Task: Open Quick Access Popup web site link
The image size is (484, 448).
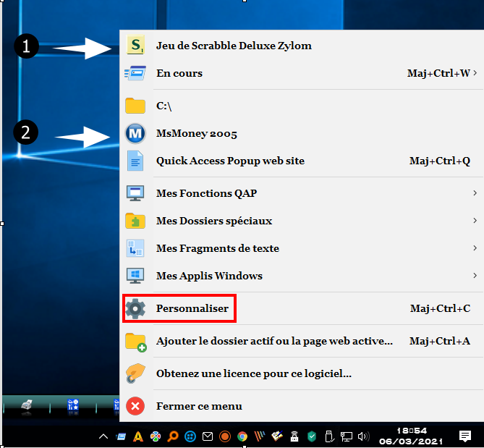Action: [230, 161]
